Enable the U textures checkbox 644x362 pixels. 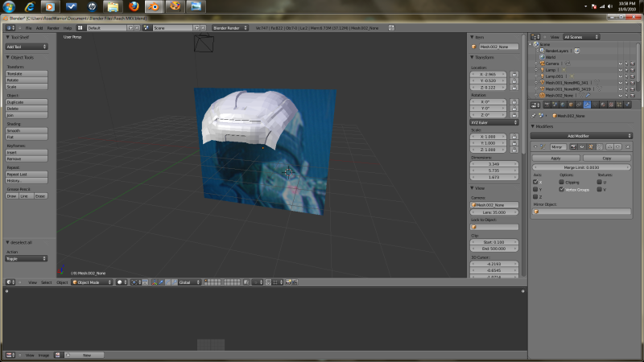point(599,182)
